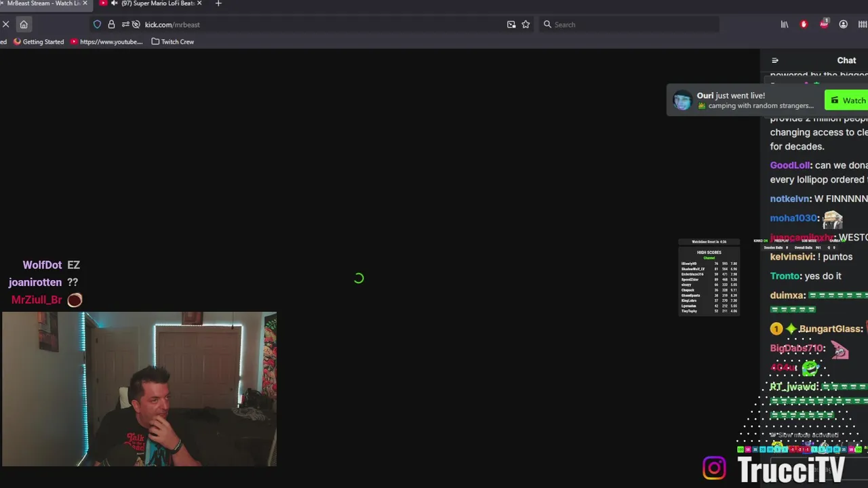The height and width of the screenshot is (488, 868).
Task: Go to the browser home page
Action: point(24,24)
